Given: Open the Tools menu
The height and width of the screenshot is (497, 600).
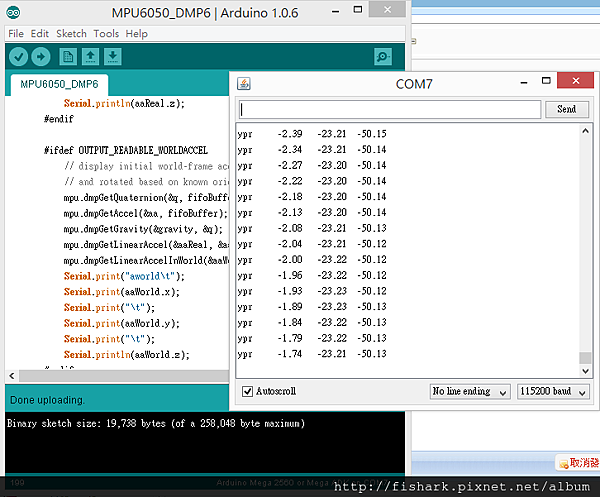Looking at the screenshot, I should pyautogui.click(x=108, y=33).
